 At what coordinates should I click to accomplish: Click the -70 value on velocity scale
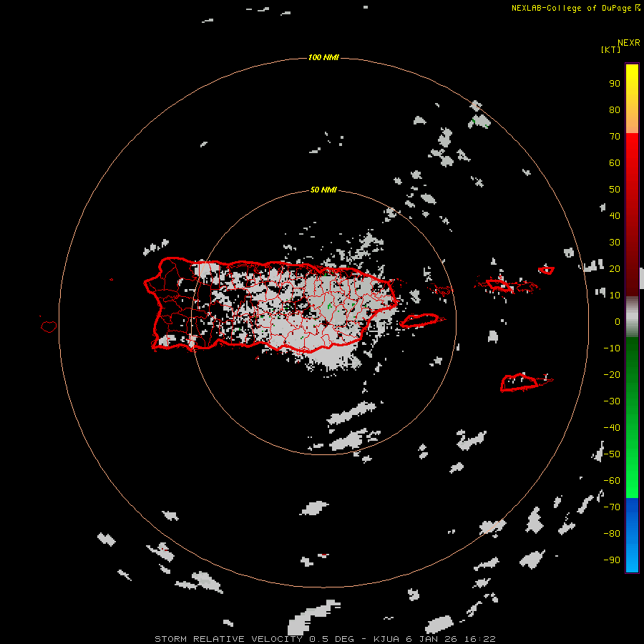(x=612, y=507)
